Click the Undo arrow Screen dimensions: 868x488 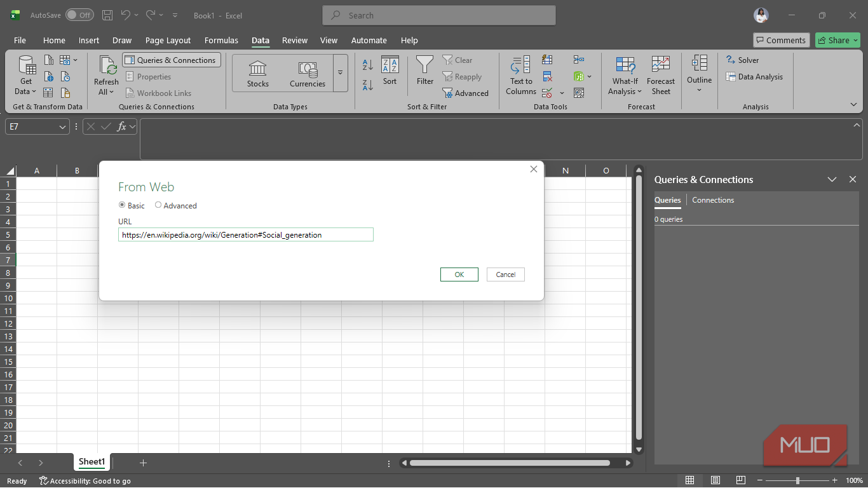point(125,15)
